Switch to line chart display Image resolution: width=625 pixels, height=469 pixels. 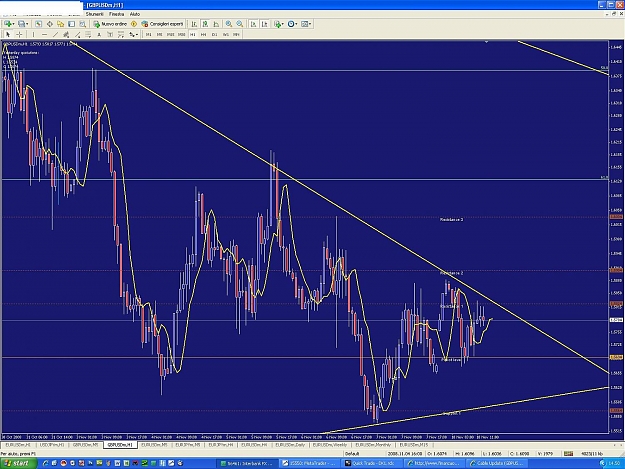click(x=216, y=24)
